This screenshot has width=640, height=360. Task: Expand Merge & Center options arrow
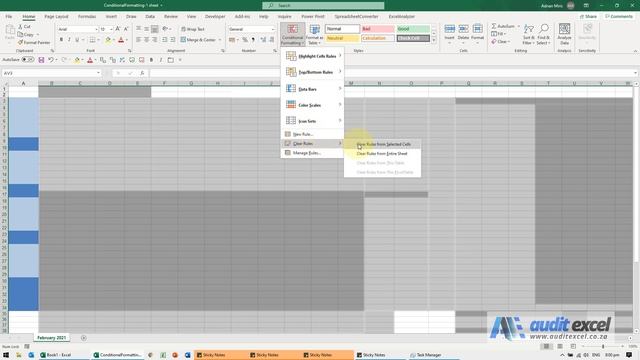click(220, 40)
